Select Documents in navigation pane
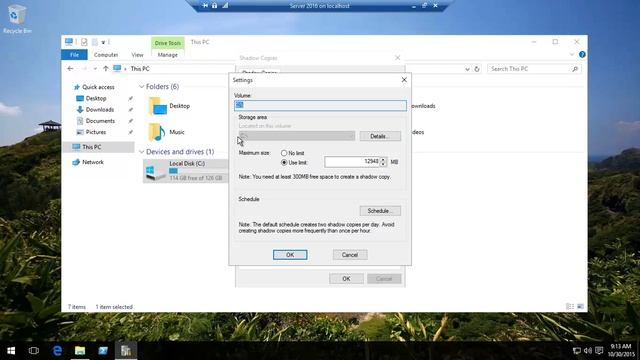The height and width of the screenshot is (360, 640). click(100, 121)
